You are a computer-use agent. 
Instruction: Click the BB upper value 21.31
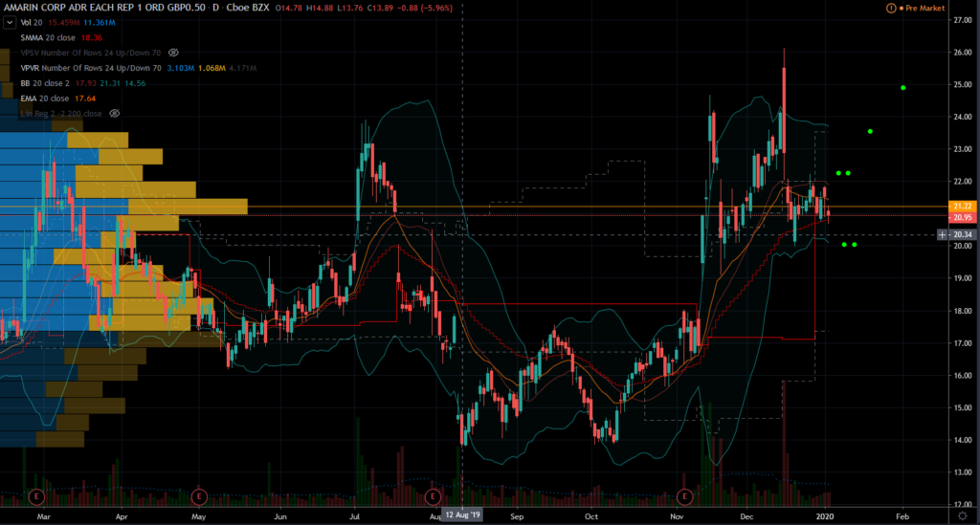[110, 83]
